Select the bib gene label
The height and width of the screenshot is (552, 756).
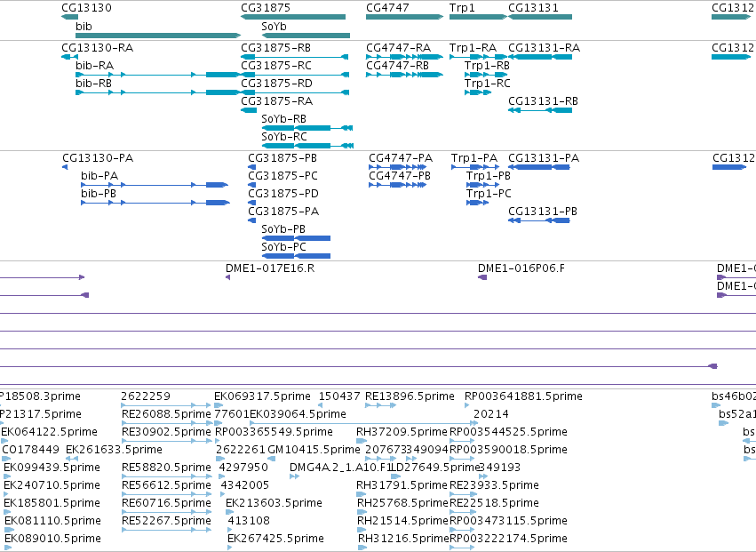click(x=84, y=27)
